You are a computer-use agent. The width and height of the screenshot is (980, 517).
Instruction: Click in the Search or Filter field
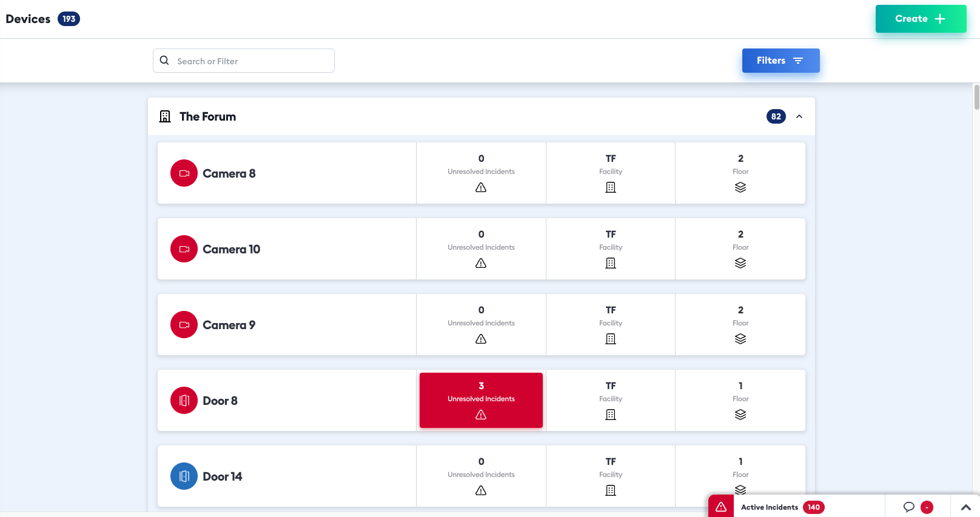(244, 61)
